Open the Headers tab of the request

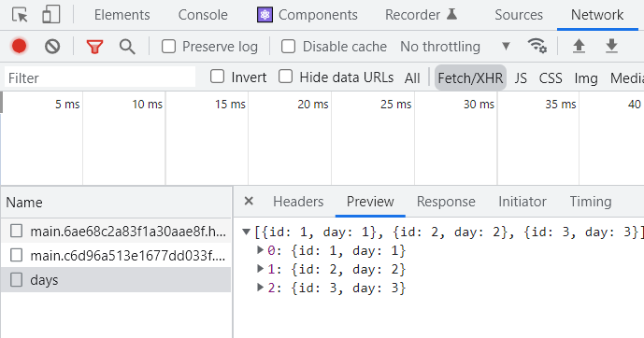coord(298,202)
